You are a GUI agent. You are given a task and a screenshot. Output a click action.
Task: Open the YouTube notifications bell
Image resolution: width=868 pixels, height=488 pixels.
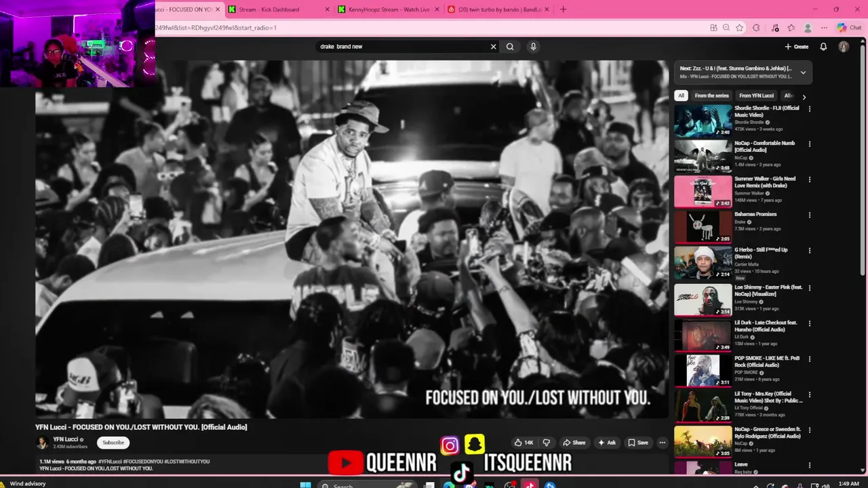point(823,47)
